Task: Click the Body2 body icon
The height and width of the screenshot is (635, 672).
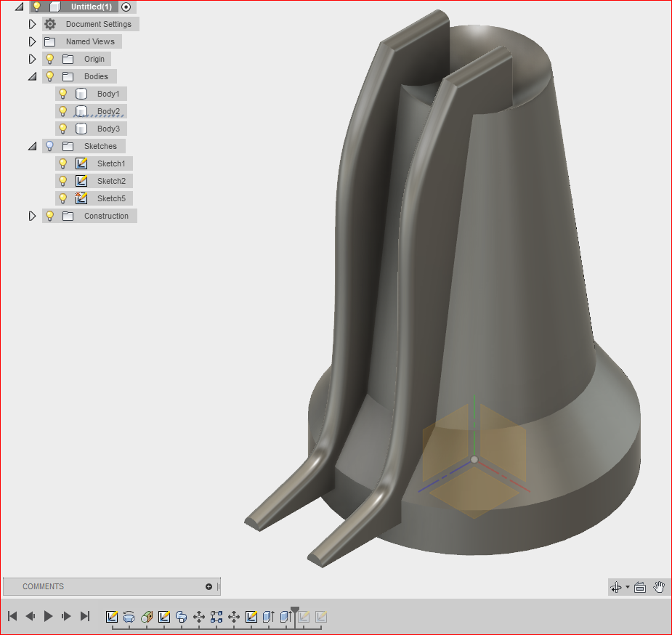Action: (x=81, y=111)
